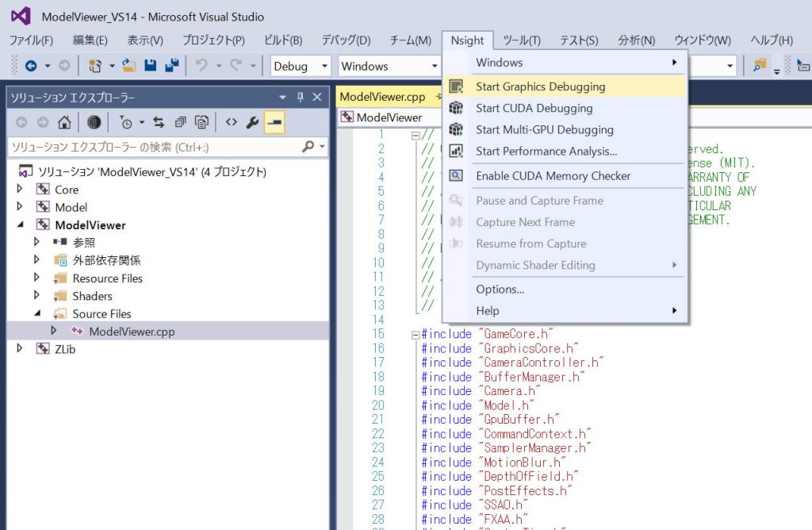Viewport: 812px width, 530px height.
Task: Select ModelViewer.cpp in the solution tree
Action: click(132, 332)
